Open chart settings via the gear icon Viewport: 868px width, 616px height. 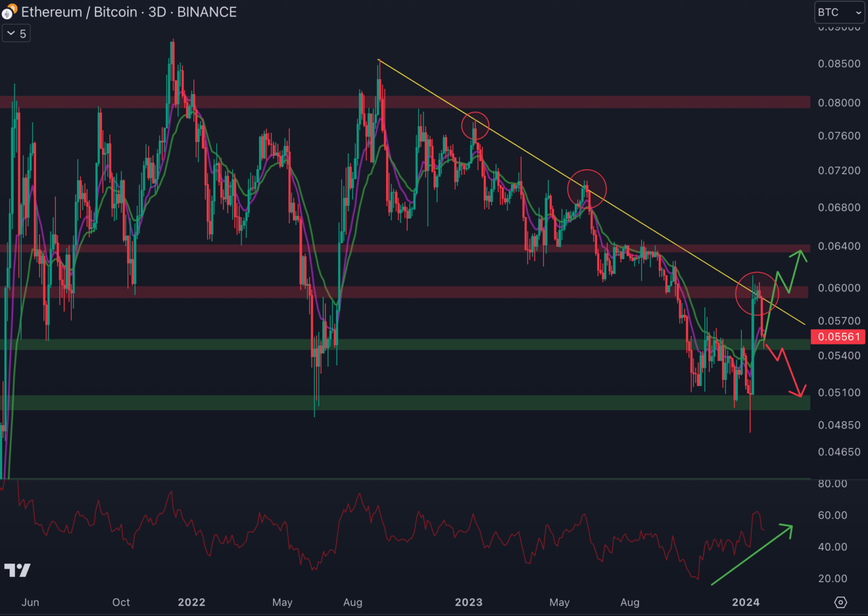click(841, 602)
